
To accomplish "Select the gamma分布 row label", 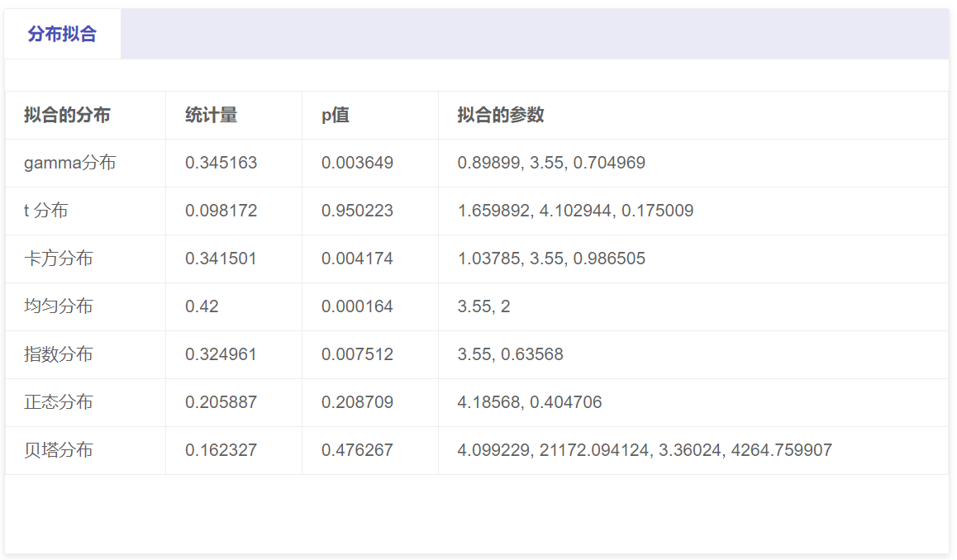I will (70, 163).
